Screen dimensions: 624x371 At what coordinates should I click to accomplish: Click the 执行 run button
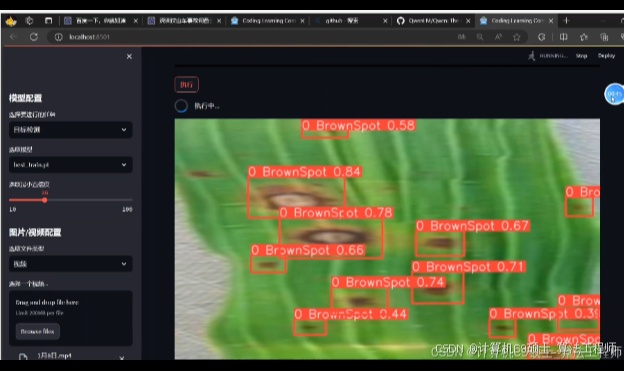187,84
